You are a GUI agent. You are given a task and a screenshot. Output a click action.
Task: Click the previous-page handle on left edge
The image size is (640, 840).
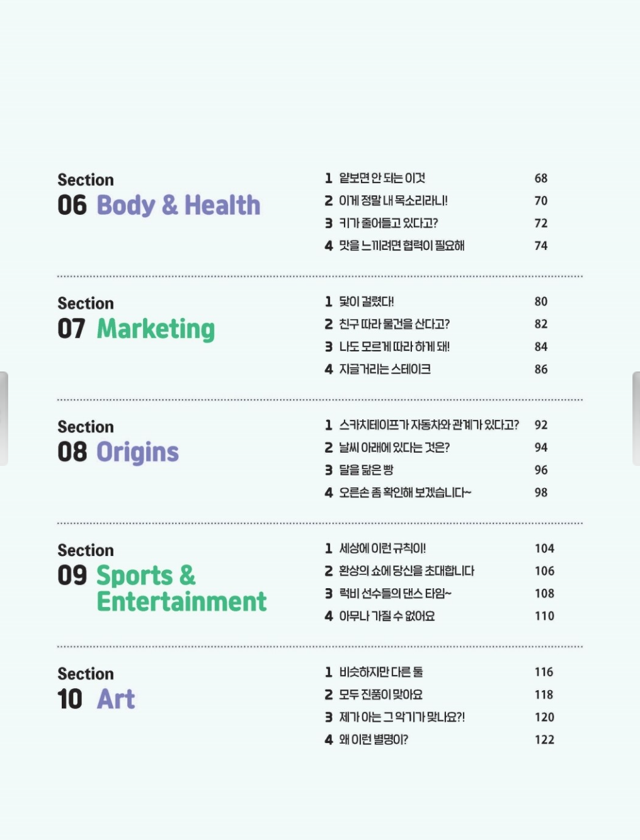pos(4,419)
